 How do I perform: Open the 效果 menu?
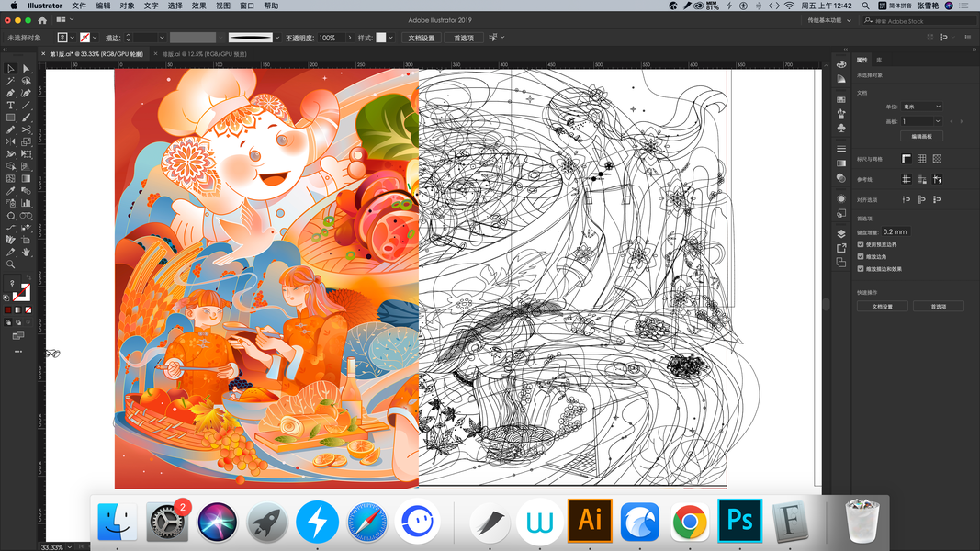(198, 6)
